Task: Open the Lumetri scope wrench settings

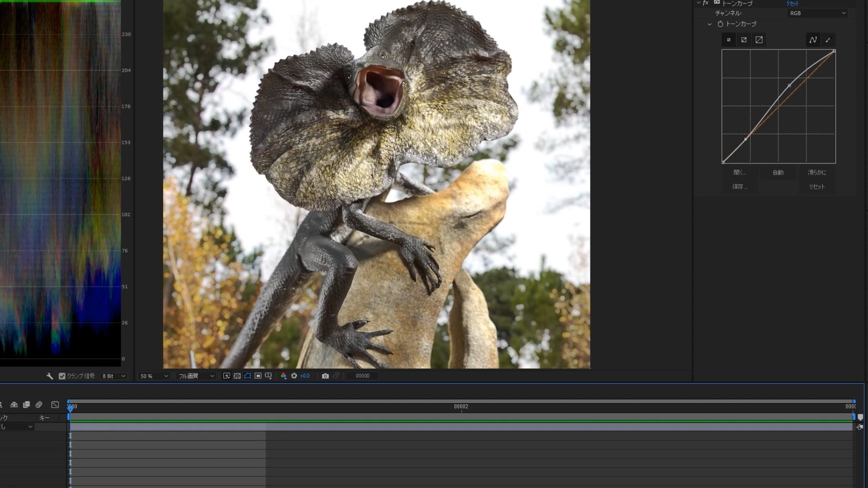Action: 49,376
